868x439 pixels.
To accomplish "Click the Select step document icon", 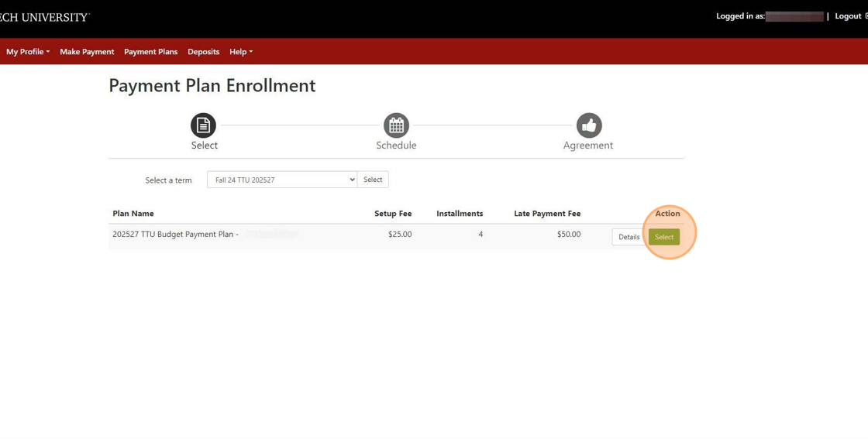I will [203, 125].
